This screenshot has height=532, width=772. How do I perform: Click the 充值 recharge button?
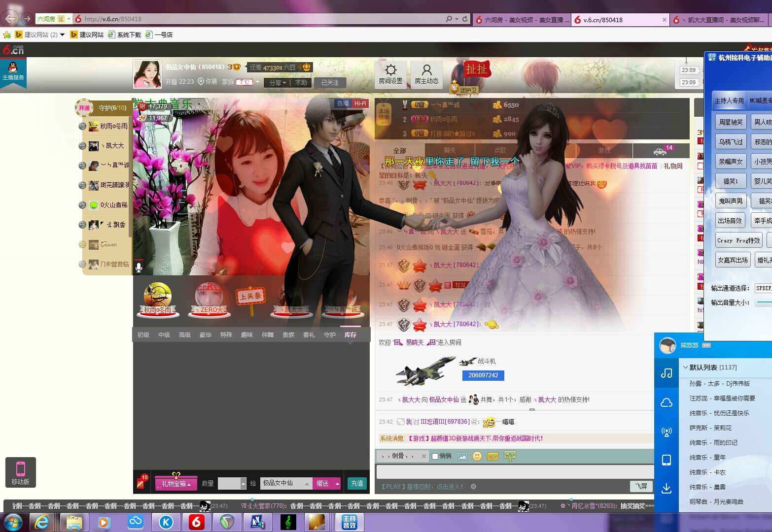[357, 484]
